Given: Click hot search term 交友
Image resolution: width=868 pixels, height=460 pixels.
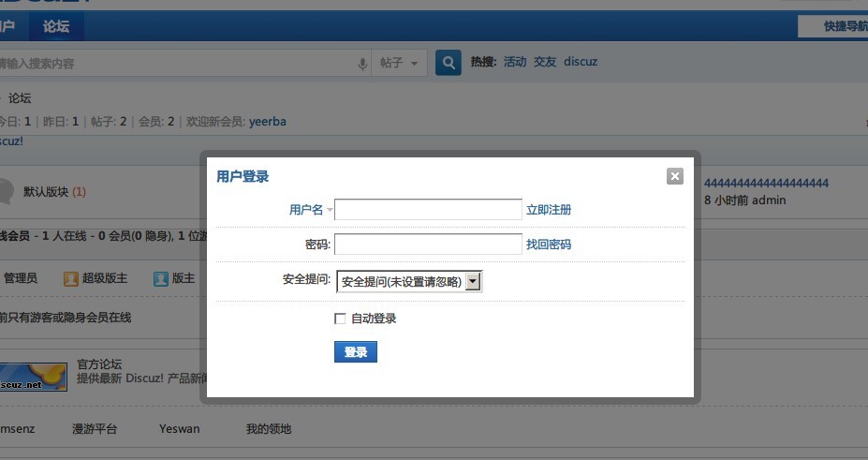Looking at the screenshot, I should tap(545, 62).
